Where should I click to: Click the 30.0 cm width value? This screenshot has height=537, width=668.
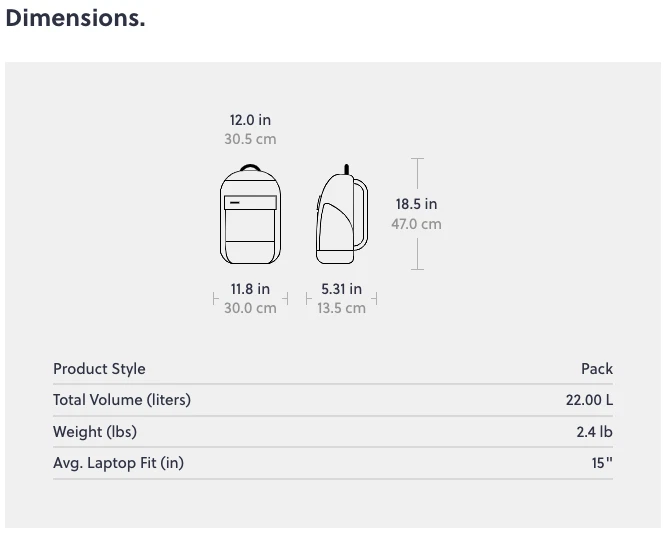250,308
